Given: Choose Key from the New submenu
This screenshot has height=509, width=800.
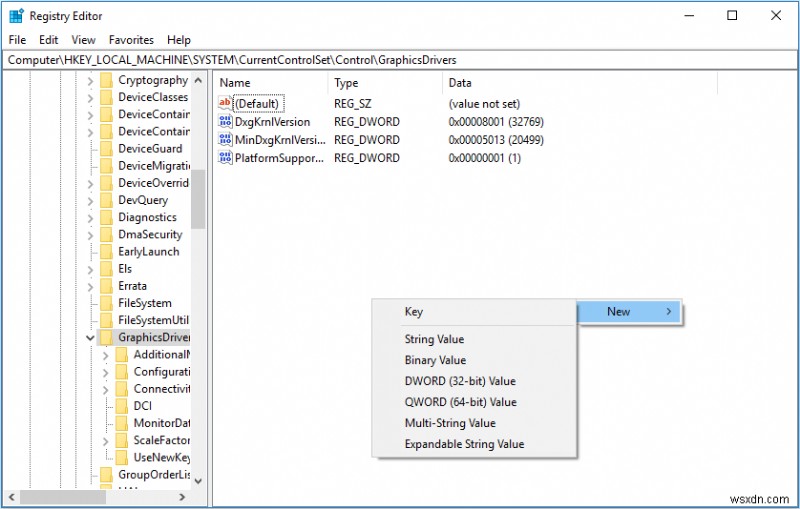Looking at the screenshot, I should point(474,312).
